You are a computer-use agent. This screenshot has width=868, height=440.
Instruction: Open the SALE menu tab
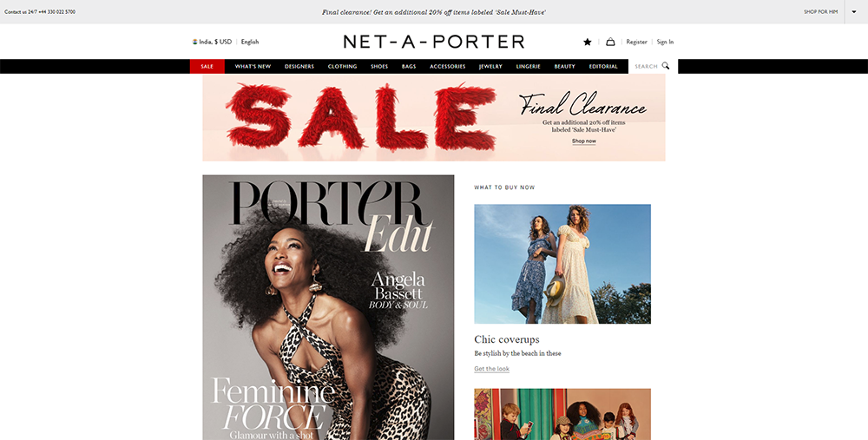pos(207,67)
